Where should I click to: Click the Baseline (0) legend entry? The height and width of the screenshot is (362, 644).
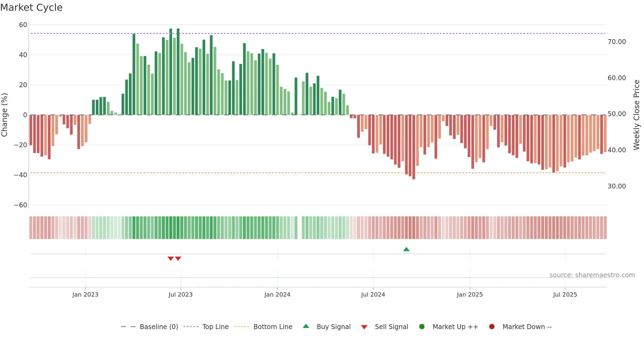tap(149, 327)
